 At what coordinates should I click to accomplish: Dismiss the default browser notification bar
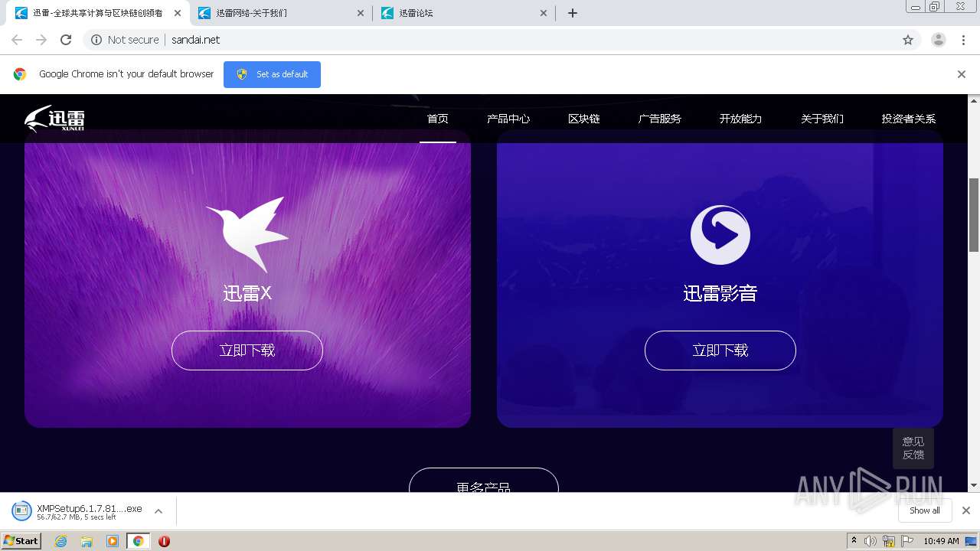[x=962, y=74]
